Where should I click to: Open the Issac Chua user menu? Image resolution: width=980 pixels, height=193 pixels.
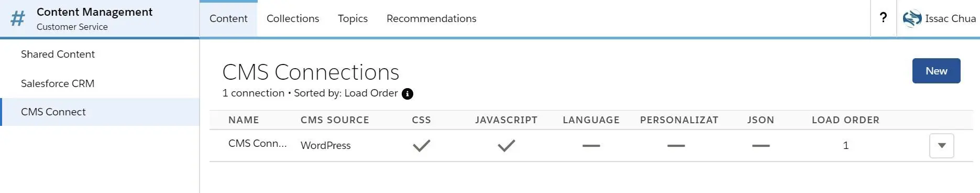click(x=939, y=18)
